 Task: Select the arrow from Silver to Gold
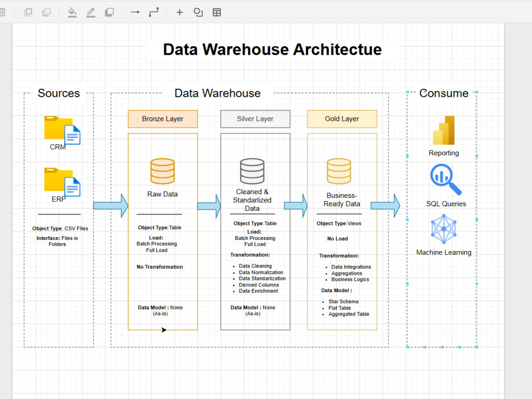click(296, 205)
